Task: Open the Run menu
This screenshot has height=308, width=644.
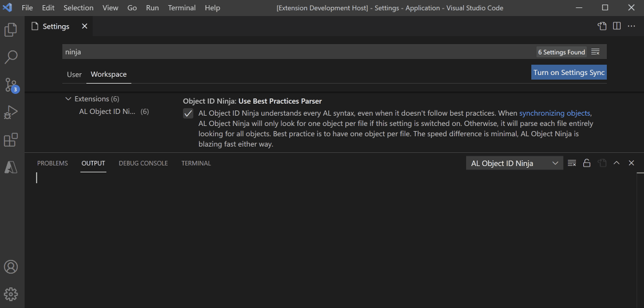Action: [x=152, y=8]
